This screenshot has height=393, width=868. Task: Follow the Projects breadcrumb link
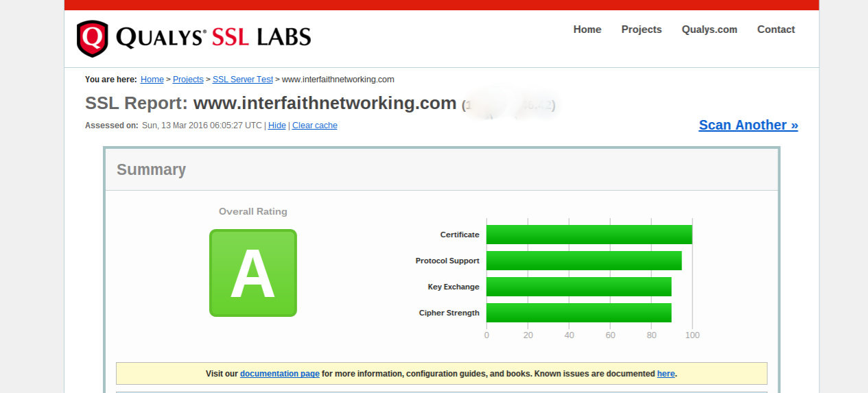point(188,80)
